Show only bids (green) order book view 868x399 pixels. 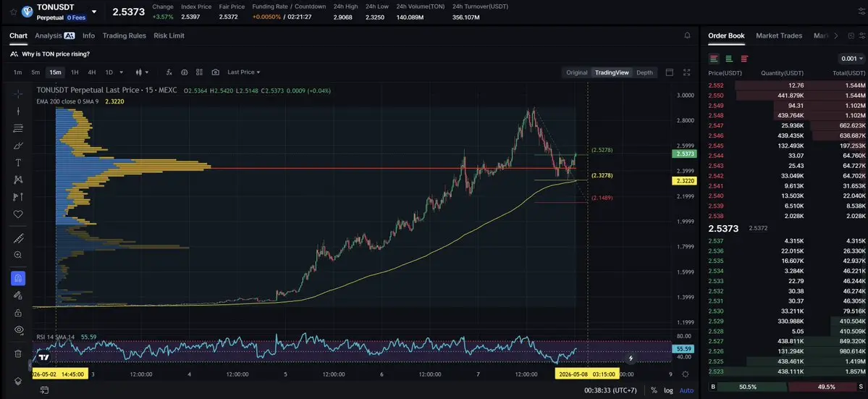729,59
